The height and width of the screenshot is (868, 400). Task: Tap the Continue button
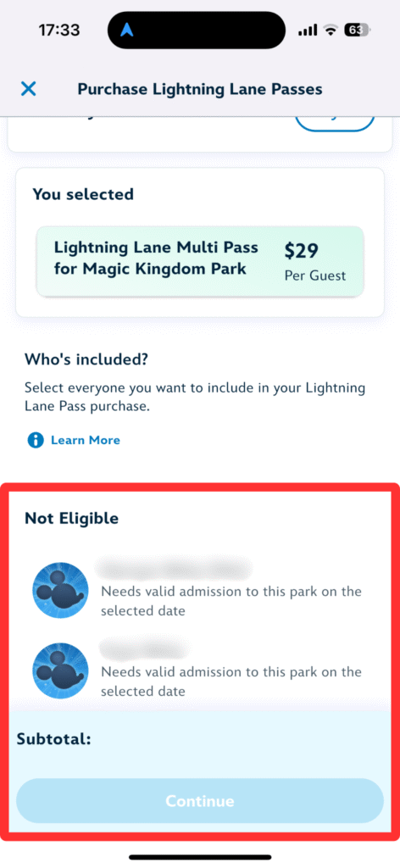[x=200, y=801]
